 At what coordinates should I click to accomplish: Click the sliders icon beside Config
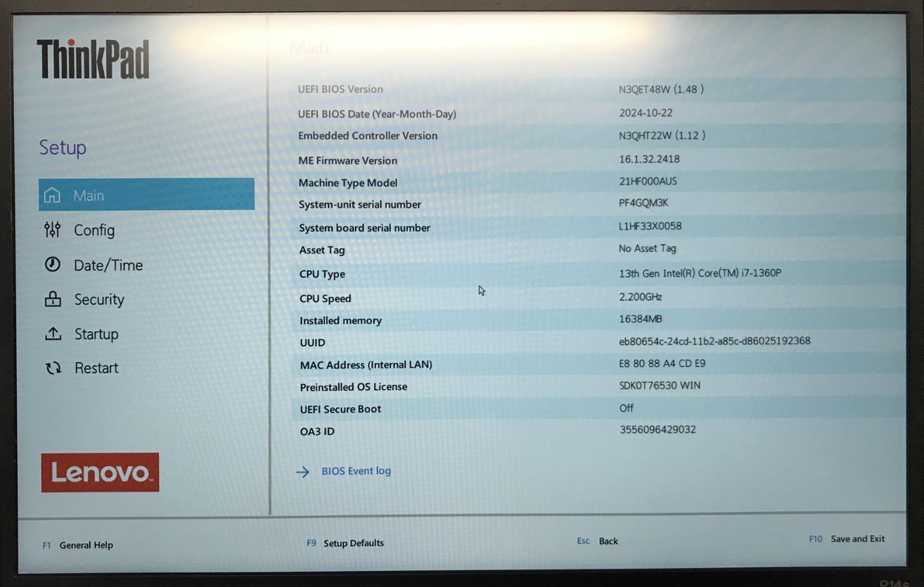tap(52, 230)
